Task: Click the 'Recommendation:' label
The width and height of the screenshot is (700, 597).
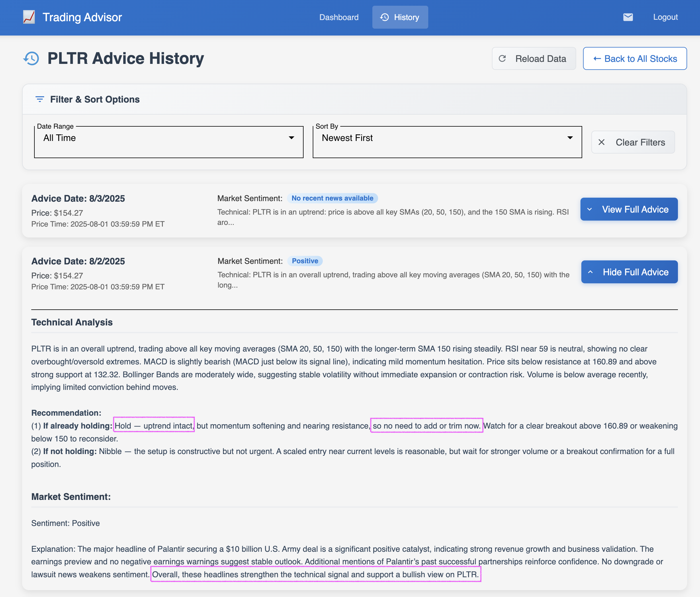Action: [x=66, y=413]
